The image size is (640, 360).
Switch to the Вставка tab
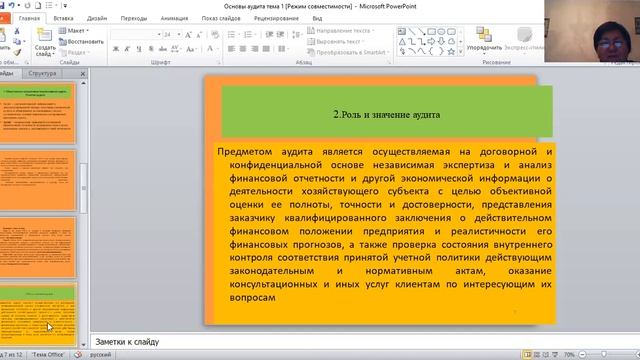63,18
